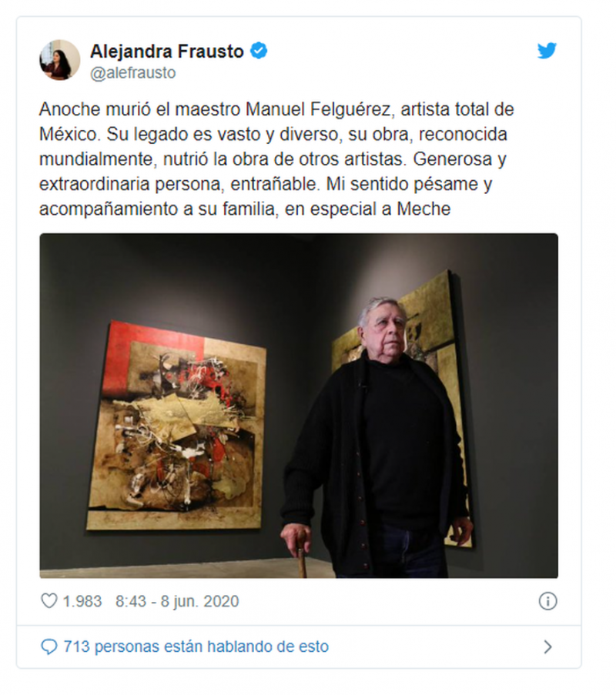Screen dimensions: 616x695
Task: Open the embedded photo of Manuel Felguérez
Action: click(299, 406)
